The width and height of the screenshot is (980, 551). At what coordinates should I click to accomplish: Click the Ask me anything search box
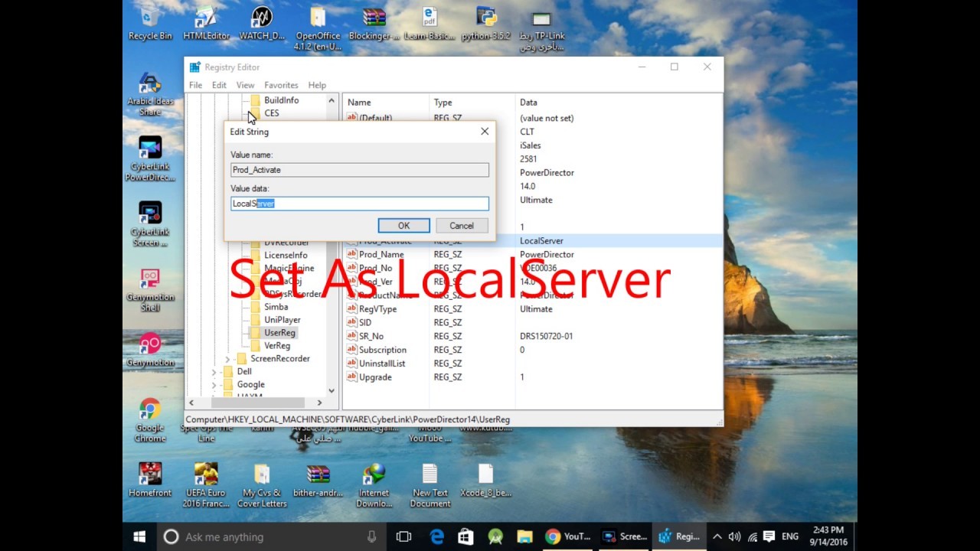(x=271, y=536)
